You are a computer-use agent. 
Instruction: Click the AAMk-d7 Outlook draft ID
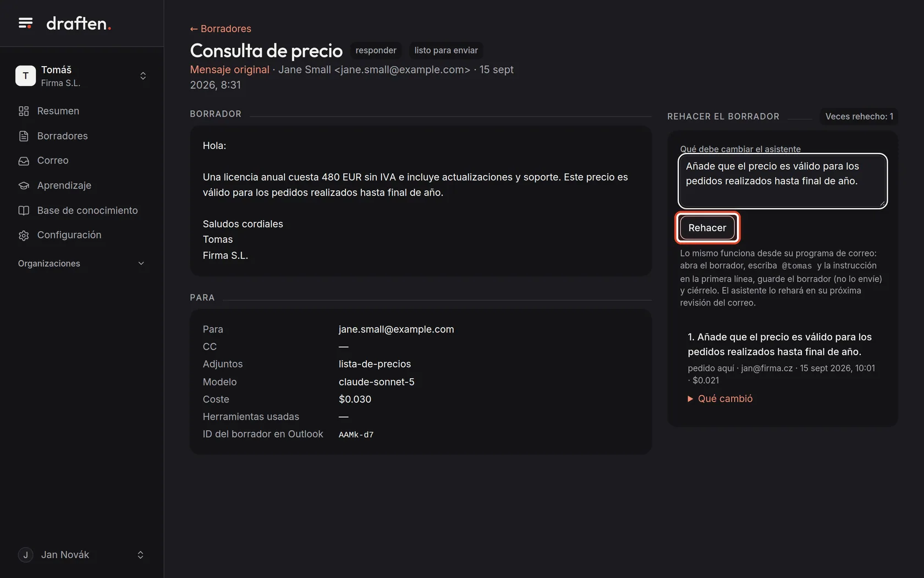pos(356,435)
